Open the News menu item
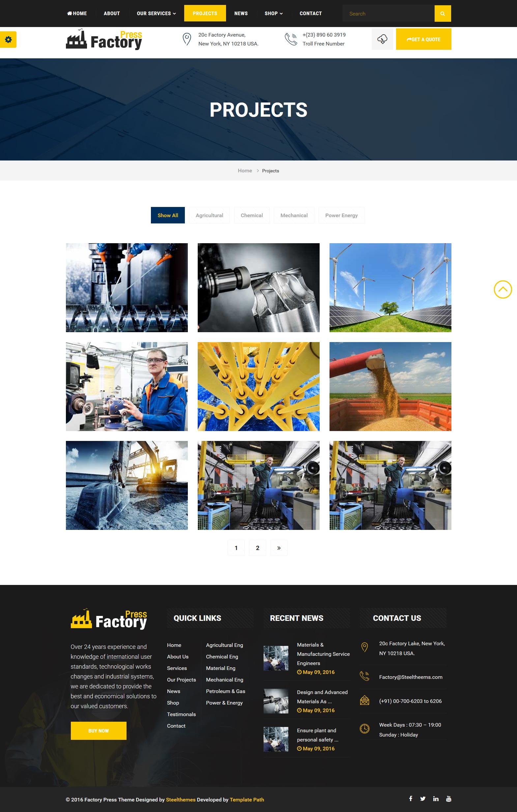This screenshot has width=517, height=812. tap(241, 14)
